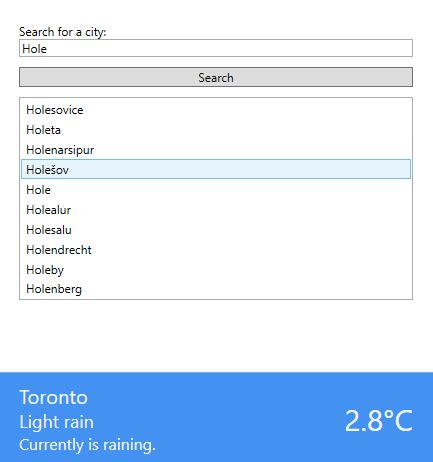Image resolution: width=433 pixels, height=462 pixels.
Task: Pick the highlighted Holešov item
Action: click(x=216, y=169)
